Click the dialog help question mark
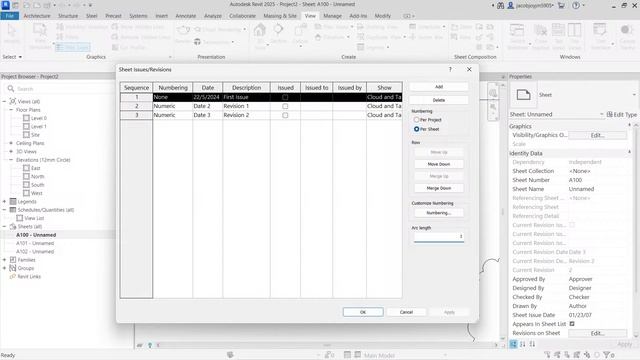640x360 pixels. (450, 69)
